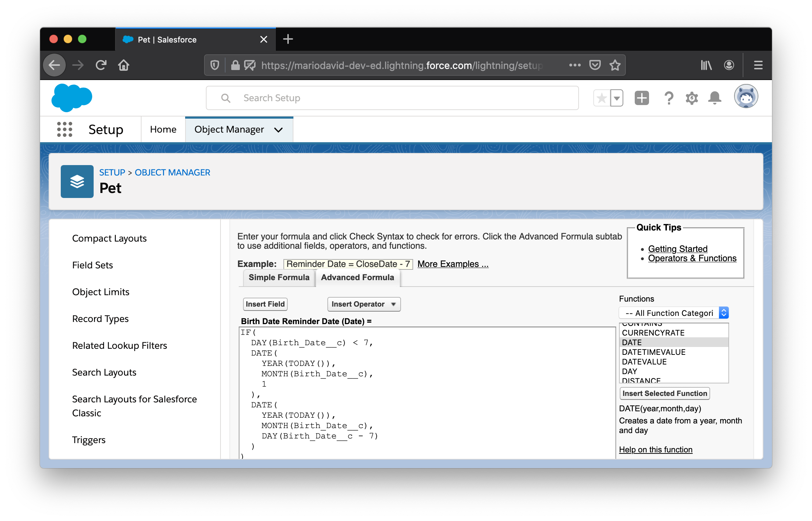Open a new browser tab
The image size is (812, 521).
coord(288,39)
